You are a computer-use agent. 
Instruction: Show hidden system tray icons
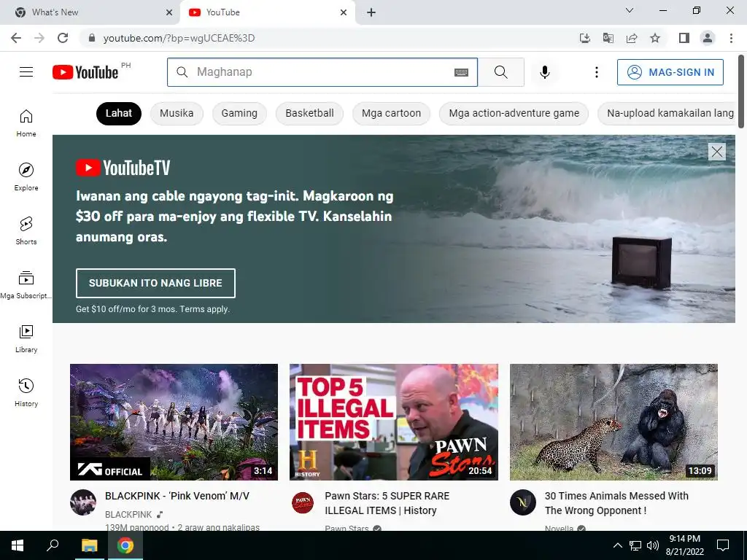tap(617, 545)
